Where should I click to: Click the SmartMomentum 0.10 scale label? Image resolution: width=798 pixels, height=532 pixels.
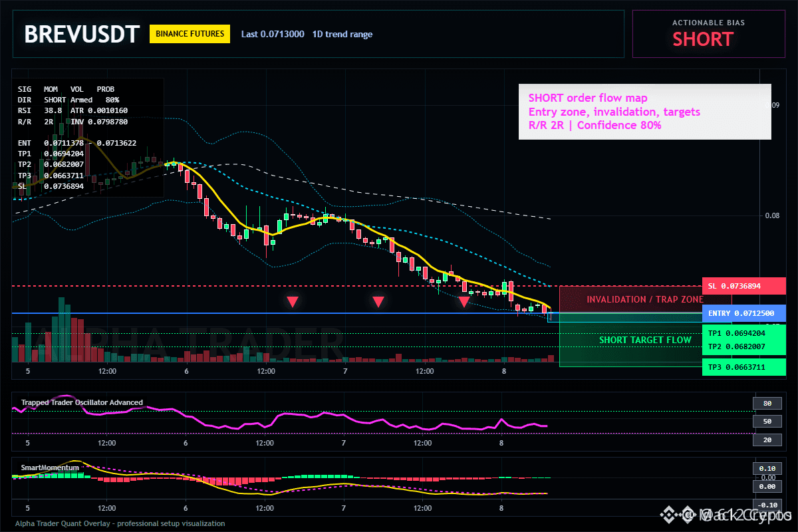click(x=767, y=468)
